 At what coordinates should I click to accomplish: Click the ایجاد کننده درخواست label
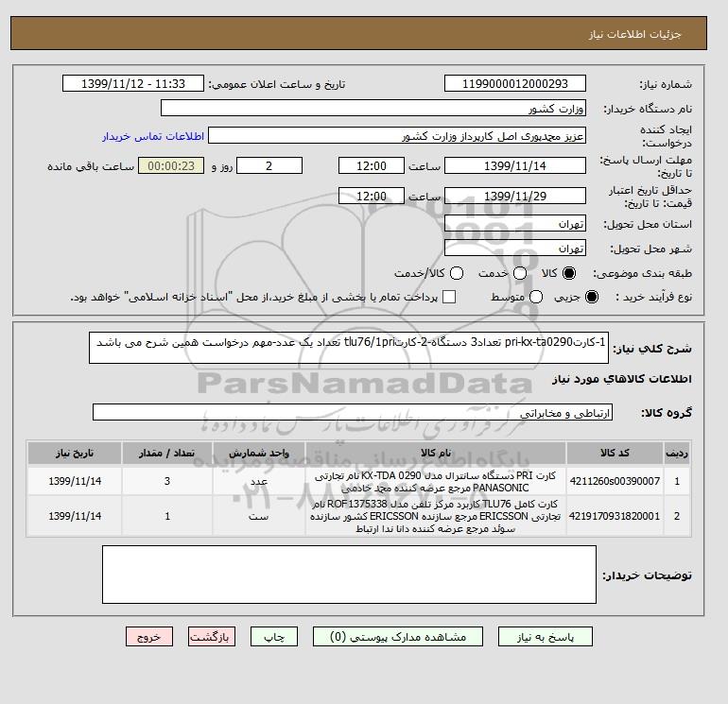(666, 136)
